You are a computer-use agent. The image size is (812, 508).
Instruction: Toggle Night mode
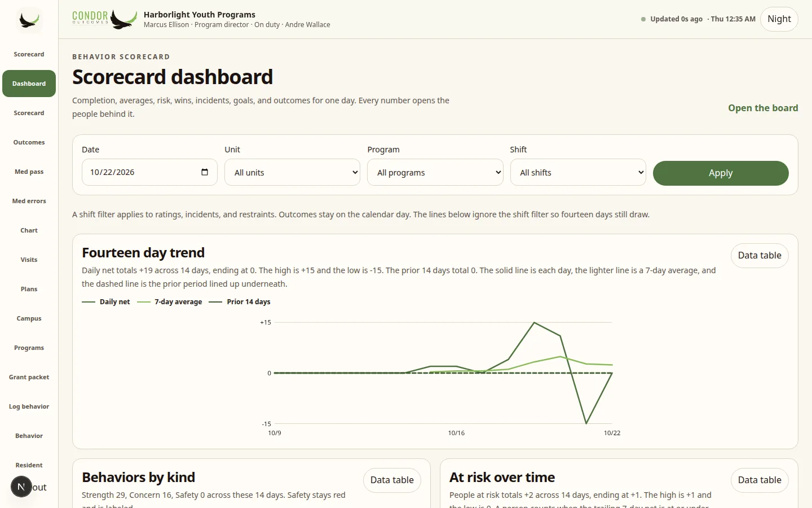(779, 19)
